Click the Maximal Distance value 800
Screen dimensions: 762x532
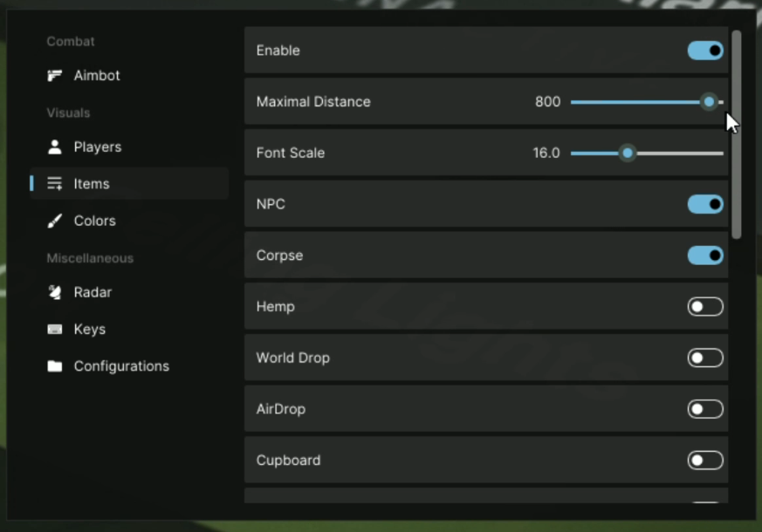547,102
